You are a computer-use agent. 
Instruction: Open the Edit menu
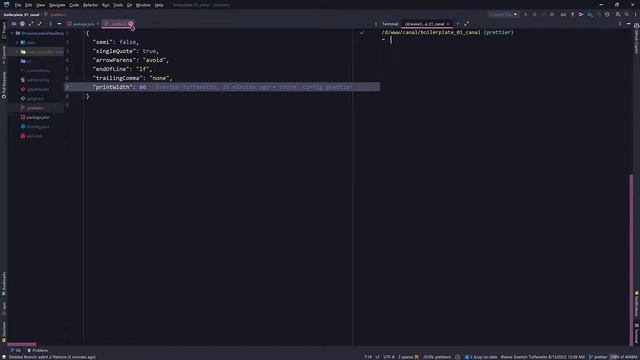pyautogui.click(x=28, y=5)
